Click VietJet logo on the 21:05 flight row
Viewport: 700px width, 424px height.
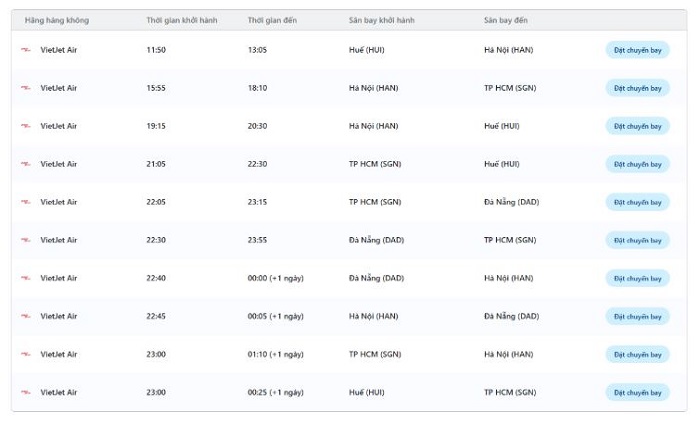25,164
